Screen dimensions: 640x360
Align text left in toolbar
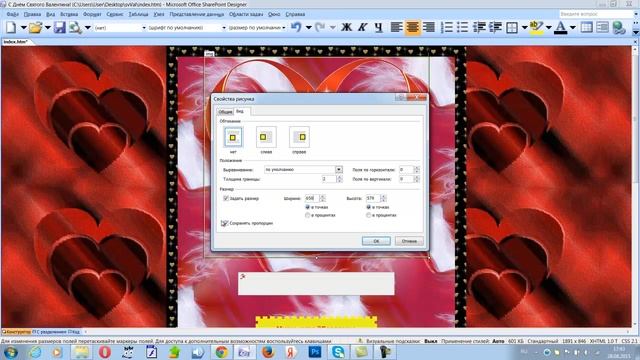pos(396,27)
